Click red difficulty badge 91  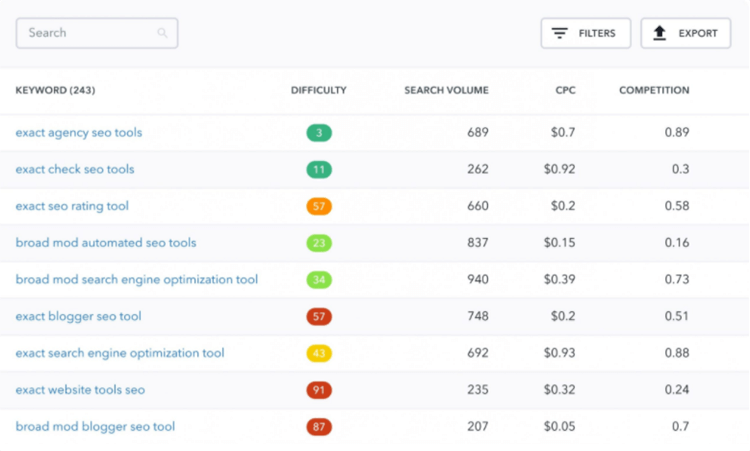point(319,390)
